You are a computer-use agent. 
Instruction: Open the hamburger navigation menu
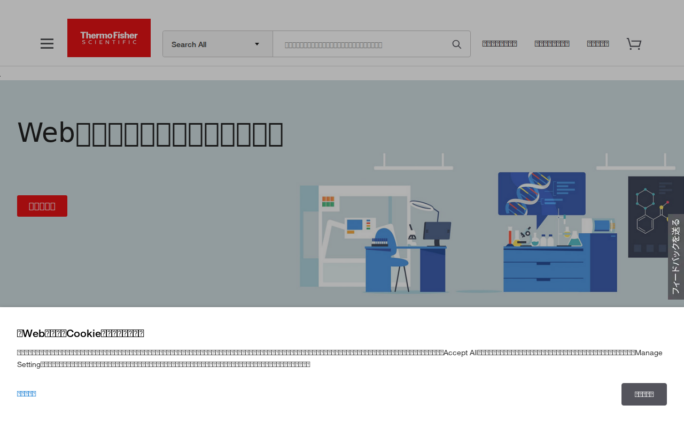click(x=47, y=44)
